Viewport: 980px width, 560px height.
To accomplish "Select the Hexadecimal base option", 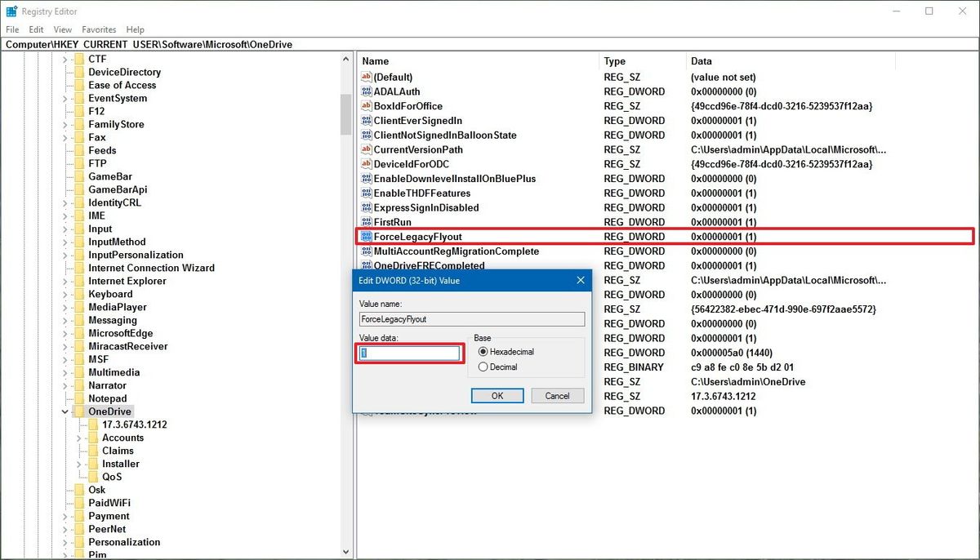I will (482, 352).
